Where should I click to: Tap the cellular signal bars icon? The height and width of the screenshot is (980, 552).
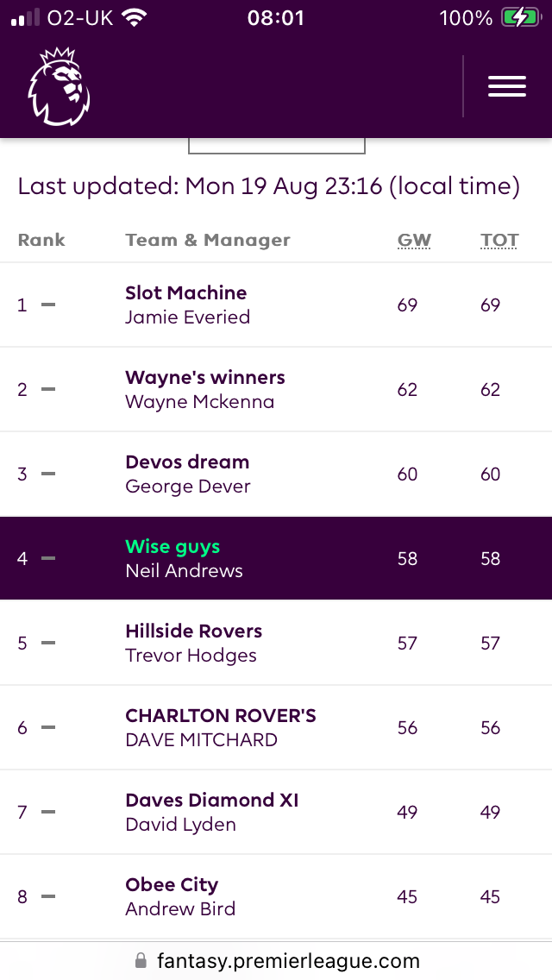pos(26,17)
